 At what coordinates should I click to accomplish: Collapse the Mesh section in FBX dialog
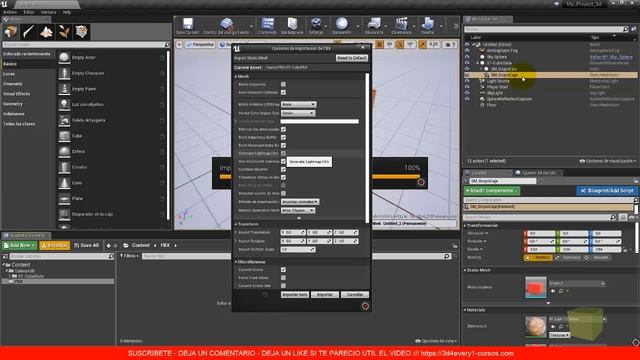click(236, 77)
